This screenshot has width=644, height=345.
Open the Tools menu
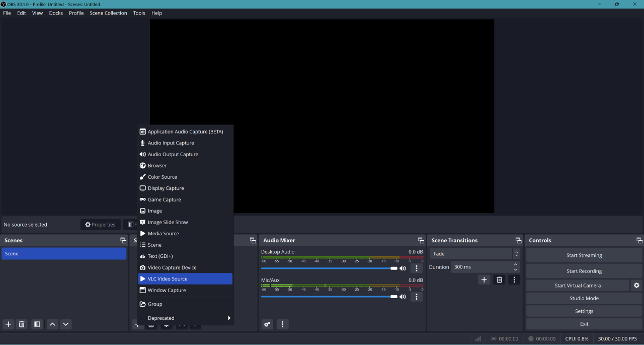pos(139,13)
